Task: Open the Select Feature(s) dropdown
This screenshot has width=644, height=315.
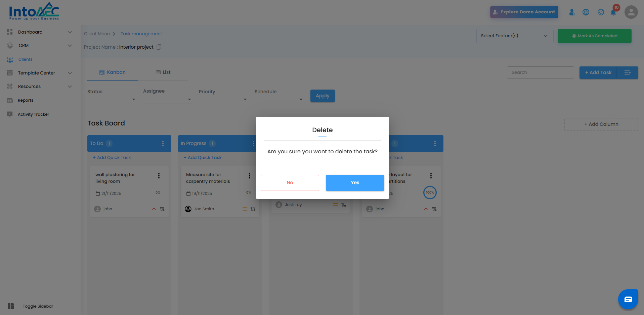Action: click(x=515, y=36)
